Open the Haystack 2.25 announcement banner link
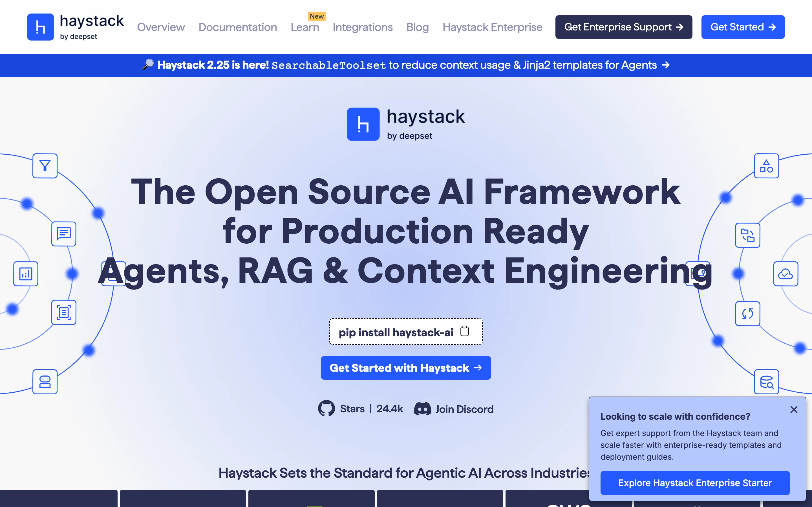 (406, 65)
